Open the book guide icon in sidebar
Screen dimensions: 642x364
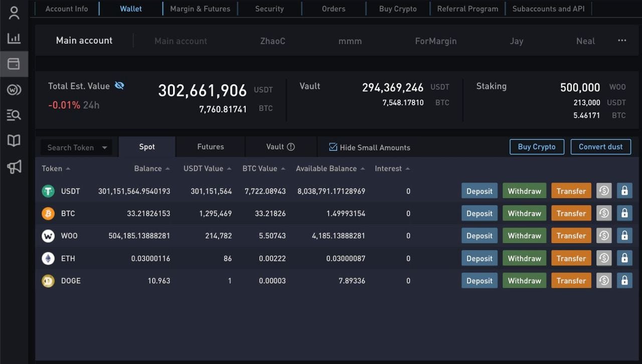14,141
